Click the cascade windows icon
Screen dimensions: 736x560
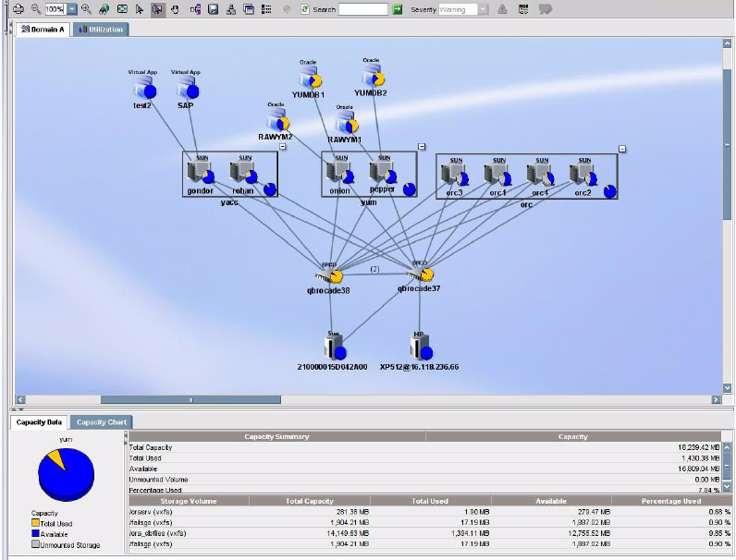click(x=249, y=9)
